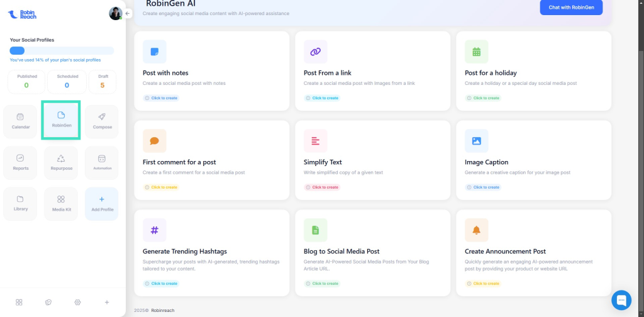
Task: Click the Add Profile plus tile
Action: (102, 204)
